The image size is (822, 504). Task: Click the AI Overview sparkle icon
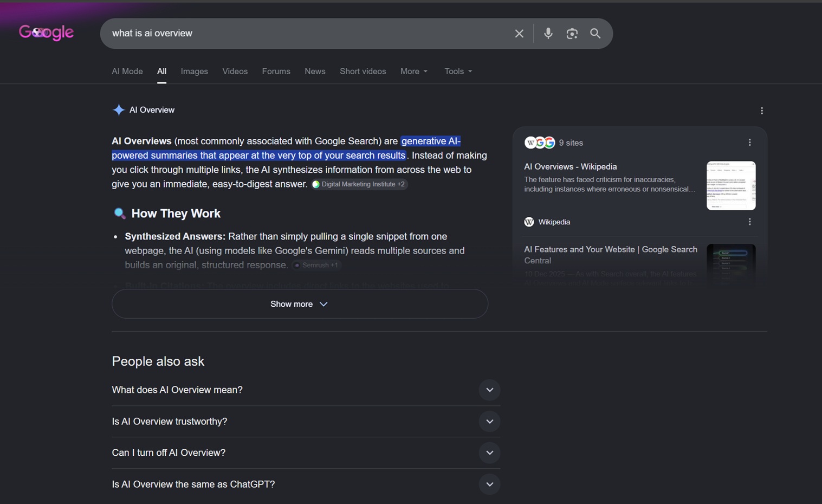118,110
